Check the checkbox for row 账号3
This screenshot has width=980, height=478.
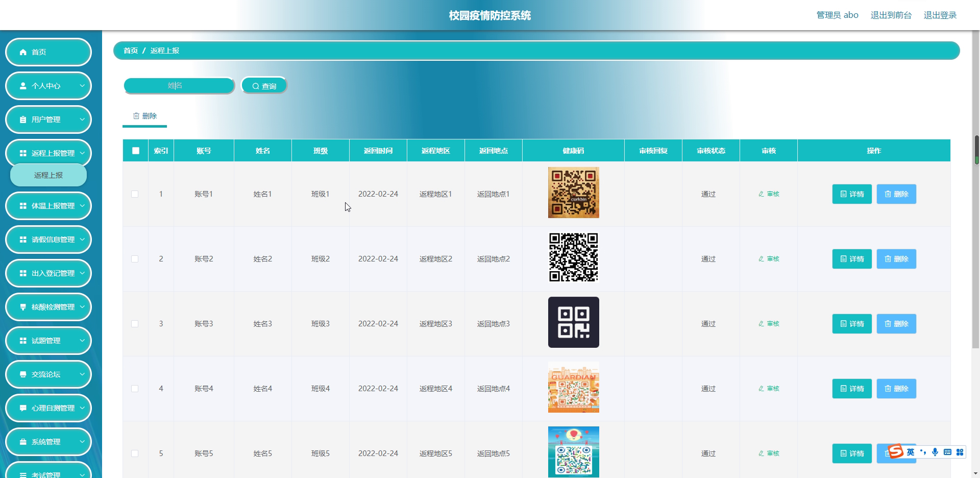135,324
